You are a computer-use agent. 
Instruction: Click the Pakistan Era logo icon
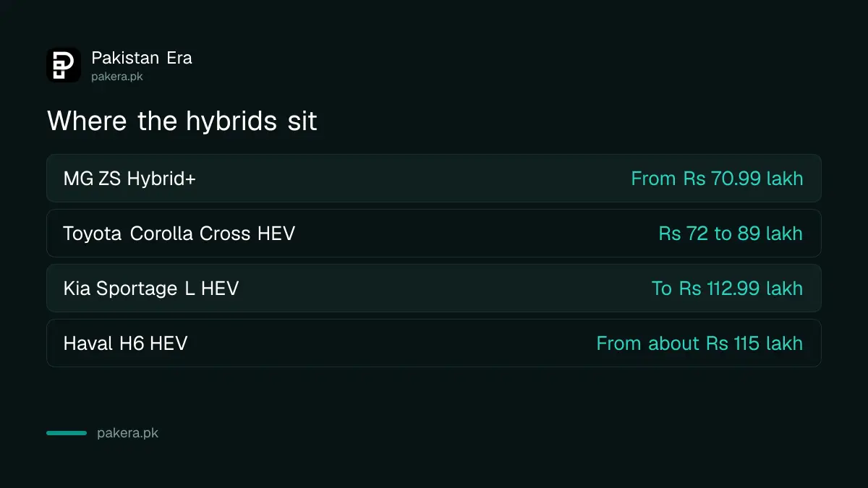(64, 65)
